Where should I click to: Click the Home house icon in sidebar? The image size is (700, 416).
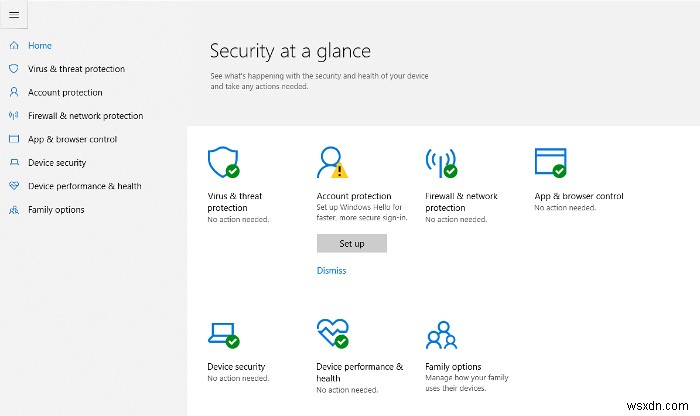pos(14,45)
